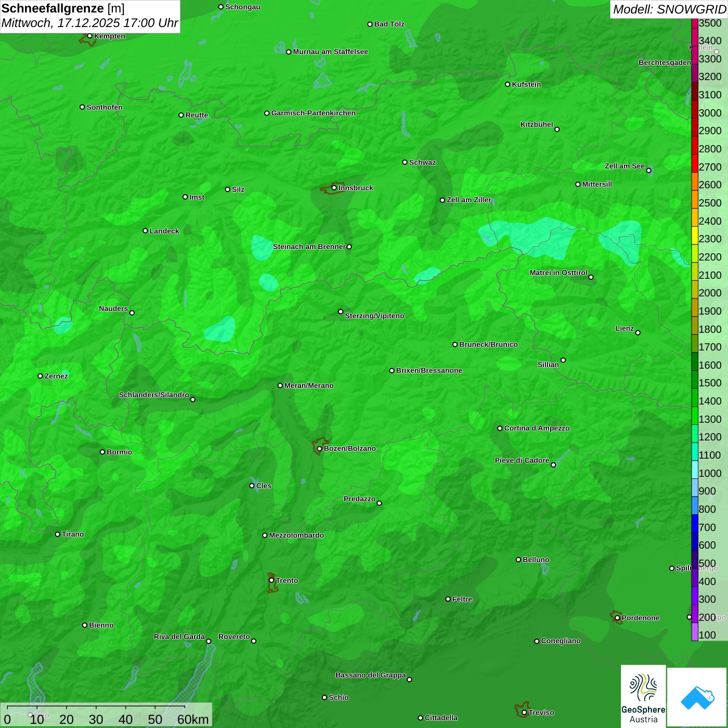Viewport: 728px width, 728px height.
Task: Click the Feltre location dot
Action: tap(448, 599)
